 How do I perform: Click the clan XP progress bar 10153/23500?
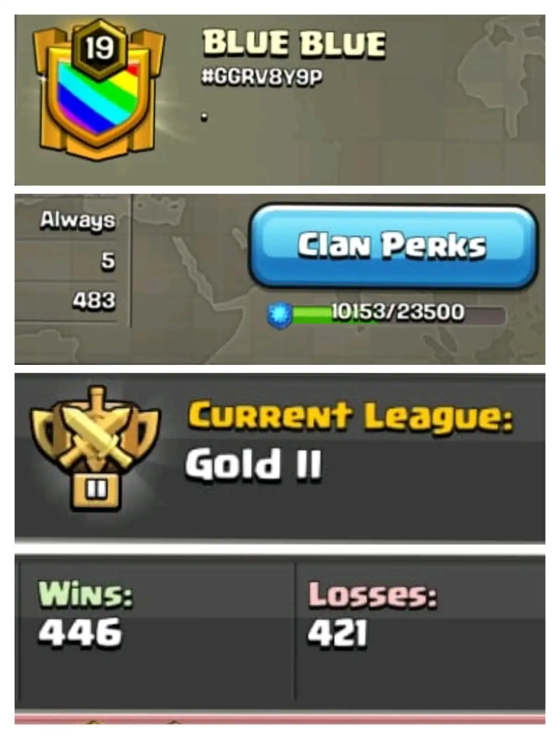pyautogui.click(x=397, y=313)
